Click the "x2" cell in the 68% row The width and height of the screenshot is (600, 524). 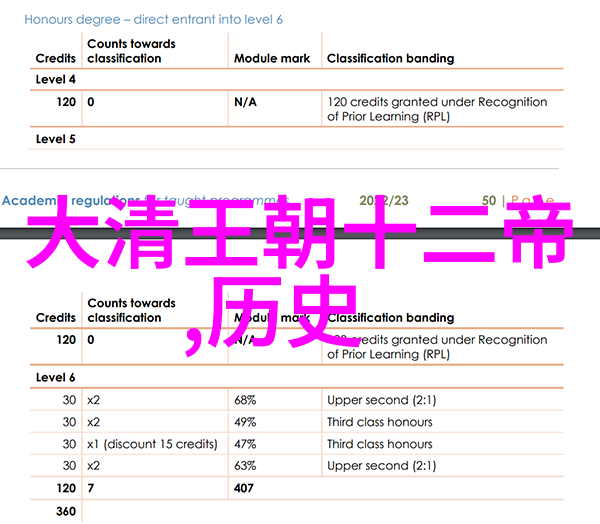click(93, 400)
